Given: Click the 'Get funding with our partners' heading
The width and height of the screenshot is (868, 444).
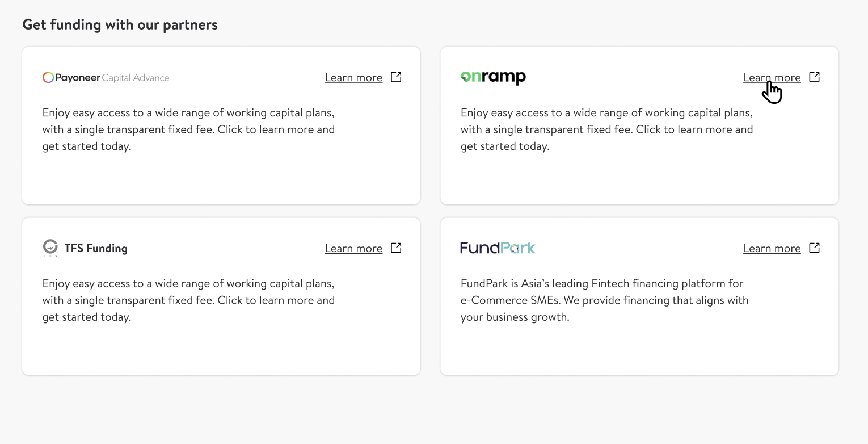Looking at the screenshot, I should [120, 24].
